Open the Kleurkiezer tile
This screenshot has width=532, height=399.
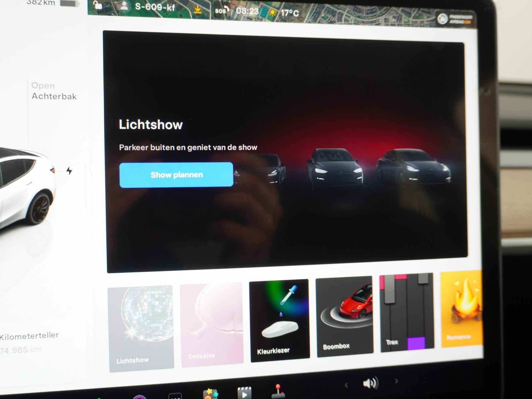click(280, 320)
